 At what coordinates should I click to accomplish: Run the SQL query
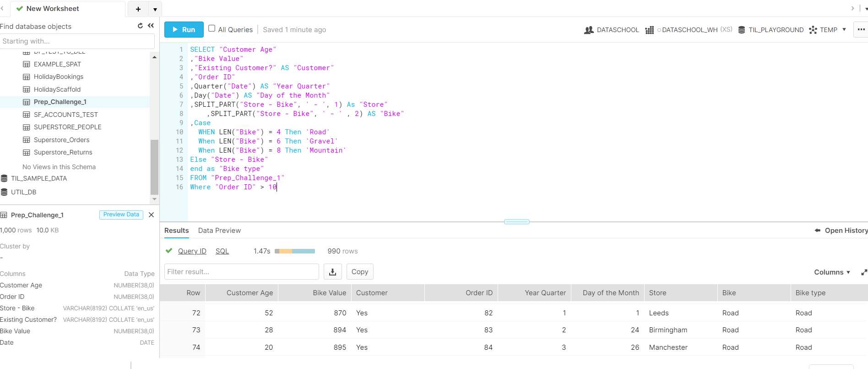[x=183, y=30]
